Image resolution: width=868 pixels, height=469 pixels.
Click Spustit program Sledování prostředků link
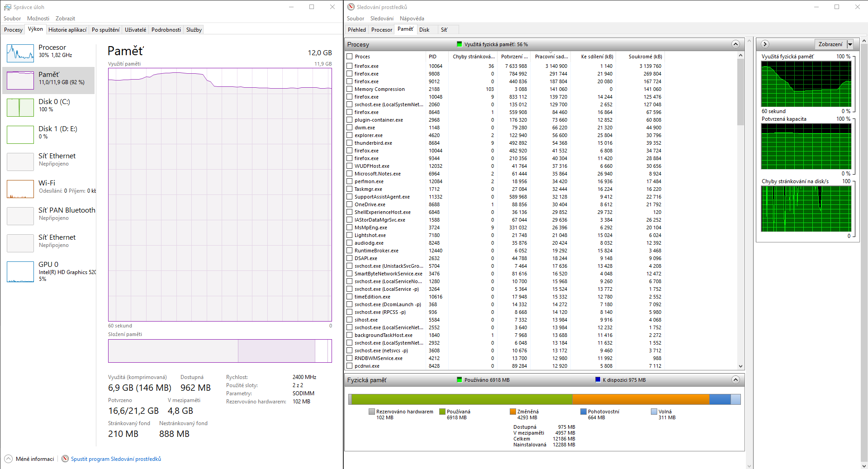tap(116, 459)
